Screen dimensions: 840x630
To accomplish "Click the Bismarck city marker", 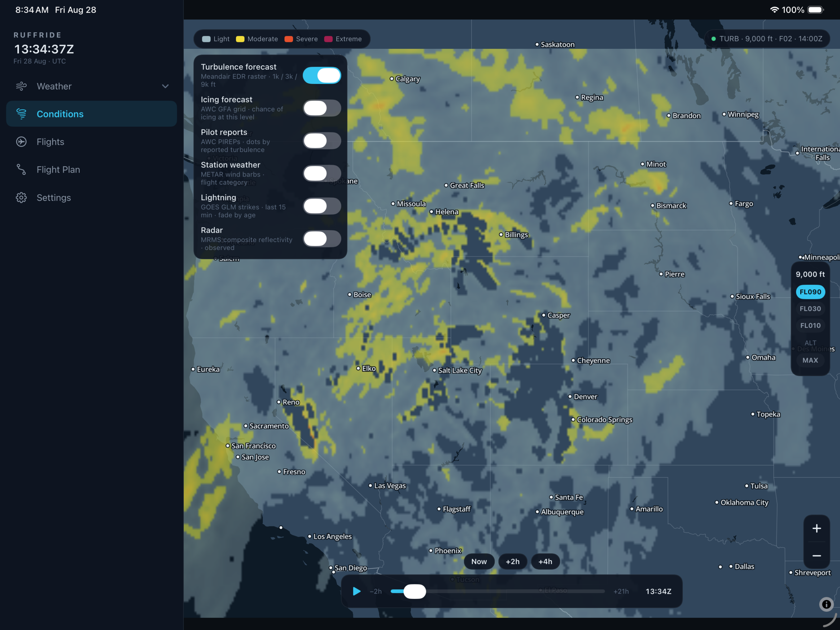I will pos(653,205).
